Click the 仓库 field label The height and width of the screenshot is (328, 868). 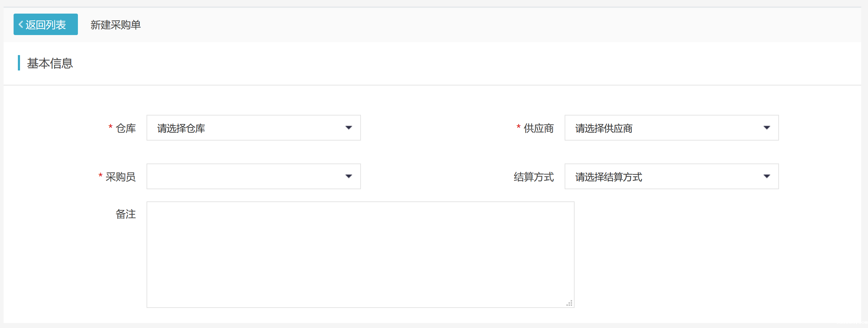pyautogui.click(x=126, y=128)
